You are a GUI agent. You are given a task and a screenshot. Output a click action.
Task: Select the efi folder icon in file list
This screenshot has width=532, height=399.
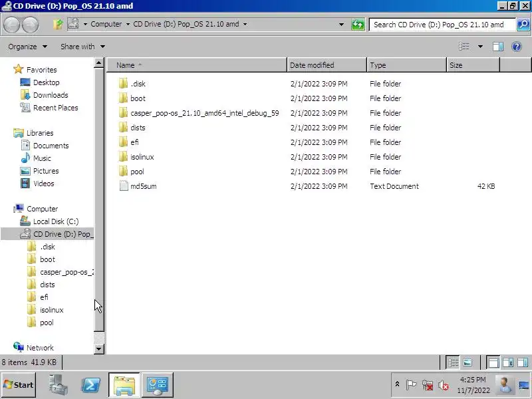tap(123, 142)
